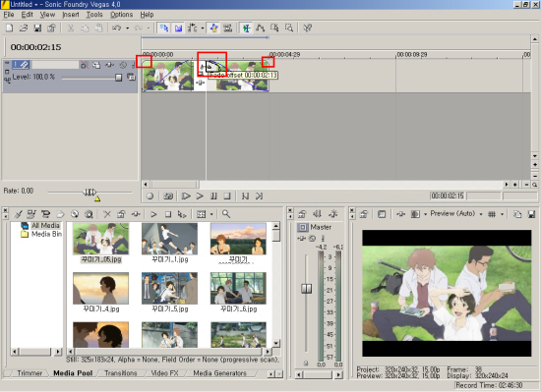Adjust the Master volume fader
Image resolution: width=541 pixels, height=392 pixels.
pos(306,288)
